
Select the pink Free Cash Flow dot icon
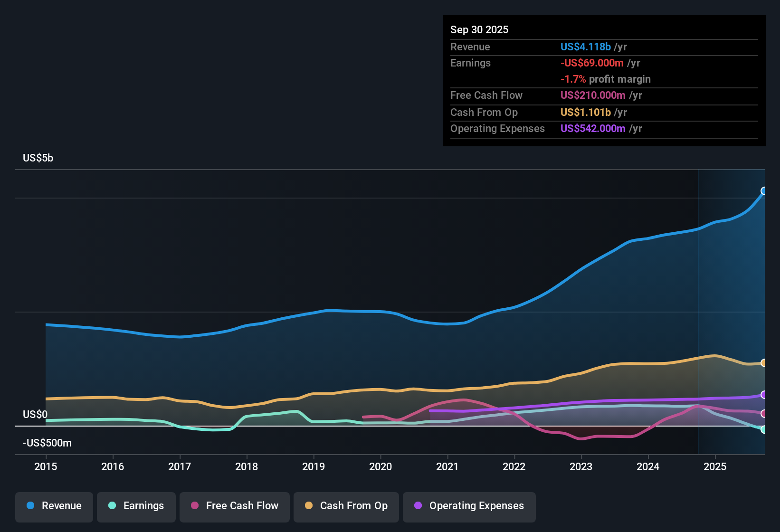click(194, 506)
